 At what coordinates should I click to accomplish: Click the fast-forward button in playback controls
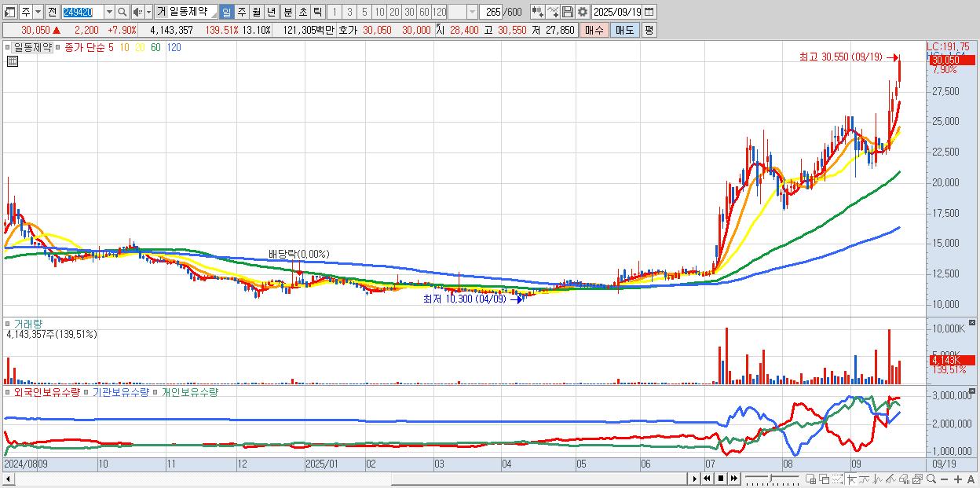point(734,479)
